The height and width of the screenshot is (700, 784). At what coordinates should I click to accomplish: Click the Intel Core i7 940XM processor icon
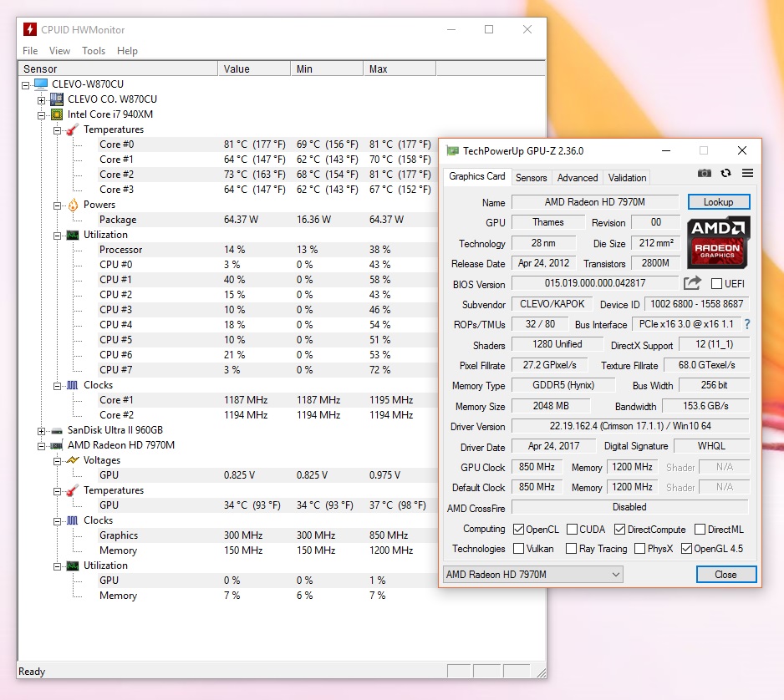click(57, 114)
